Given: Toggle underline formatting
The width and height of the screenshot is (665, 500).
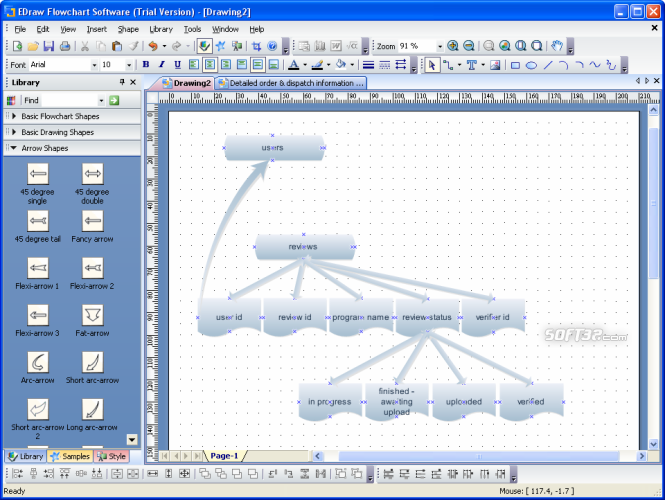Looking at the screenshot, I should pos(177,65).
